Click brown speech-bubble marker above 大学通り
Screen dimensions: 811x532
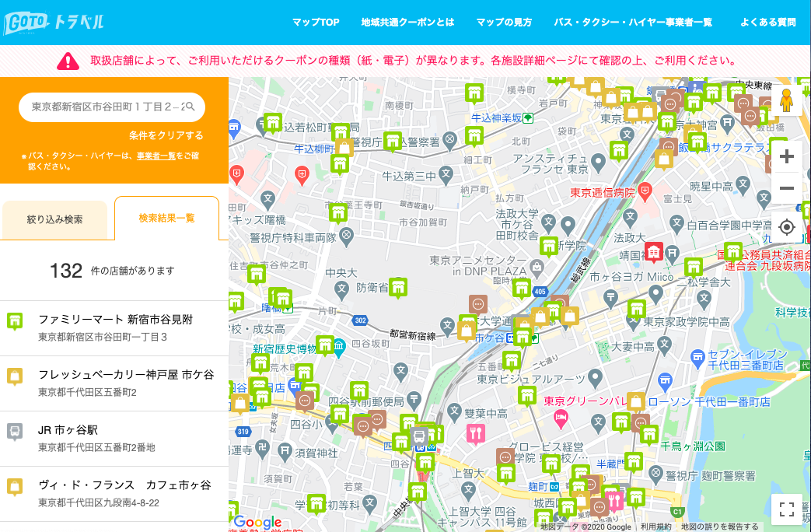click(478, 304)
